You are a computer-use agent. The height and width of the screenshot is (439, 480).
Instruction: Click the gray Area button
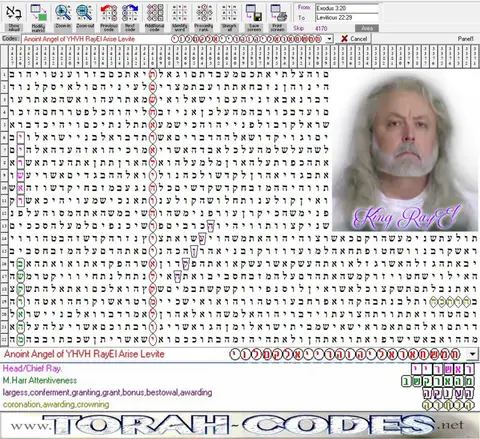tap(367, 29)
